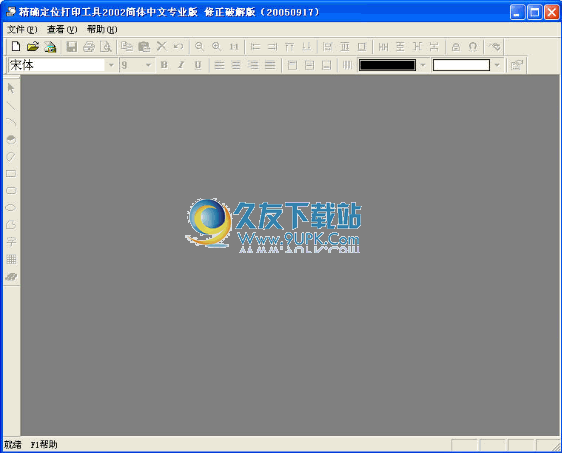The height and width of the screenshot is (453, 562).
Task: Click the black color swatch
Action: 387,65
